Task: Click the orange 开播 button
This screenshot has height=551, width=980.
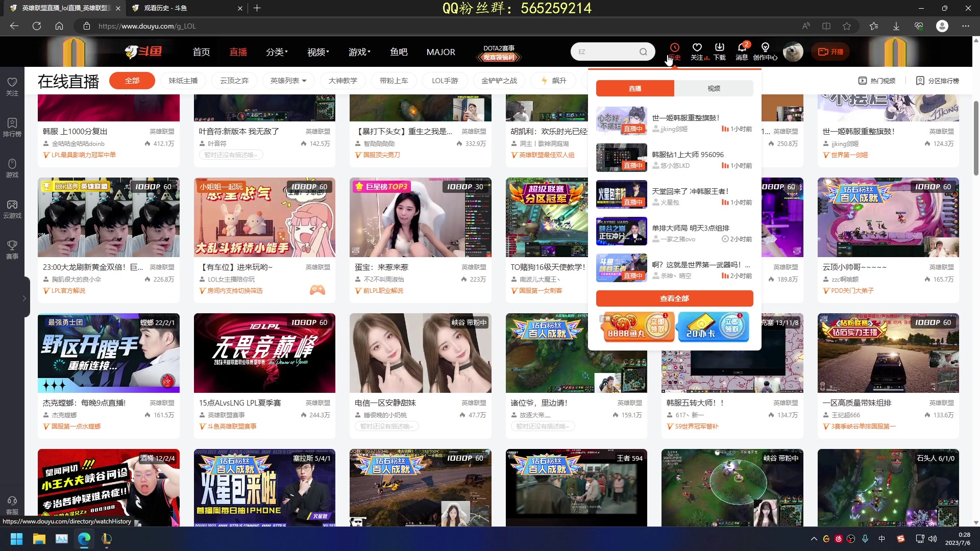Action: 830,52
